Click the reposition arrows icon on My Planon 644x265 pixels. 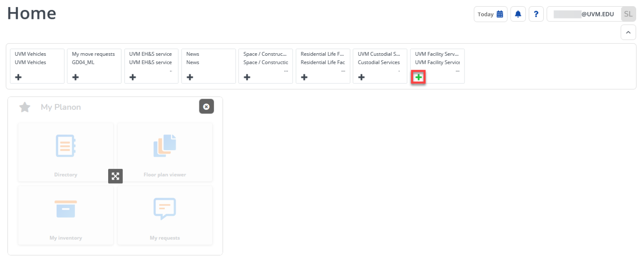tap(115, 176)
